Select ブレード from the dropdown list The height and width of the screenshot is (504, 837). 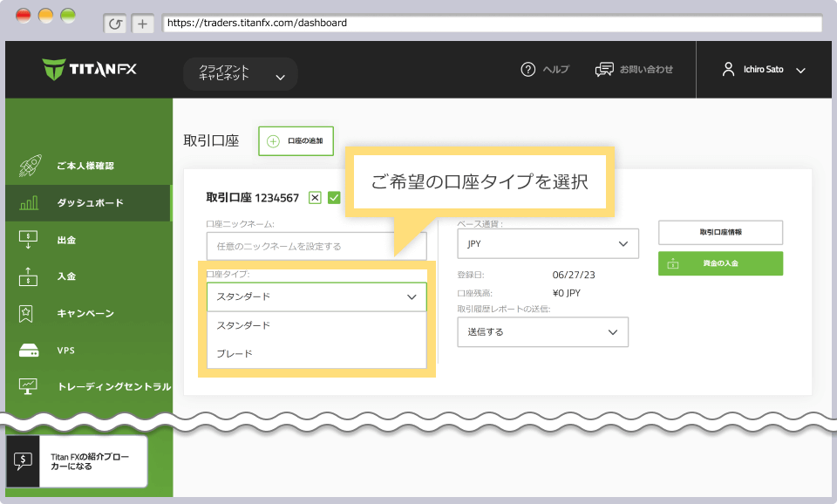click(x=316, y=353)
